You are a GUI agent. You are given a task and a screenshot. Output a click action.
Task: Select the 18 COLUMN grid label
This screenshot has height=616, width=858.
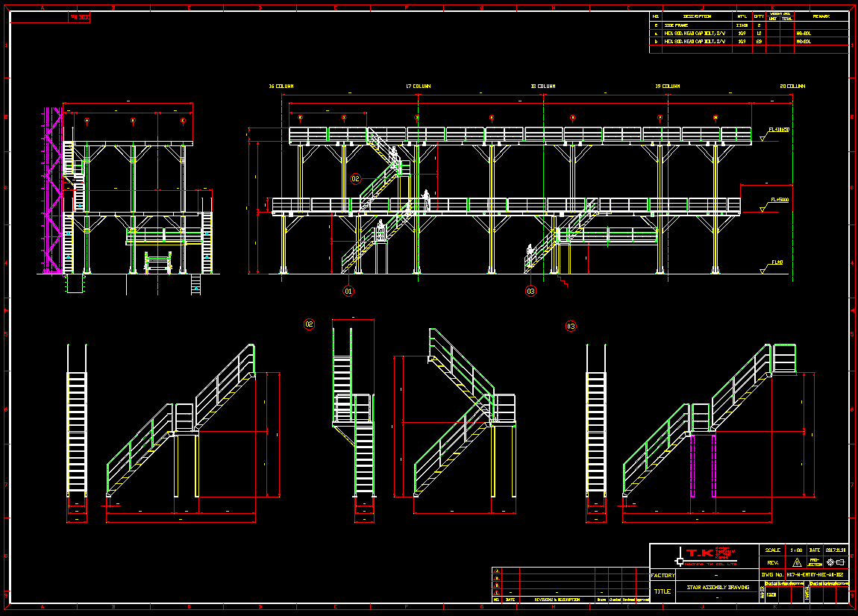543,87
